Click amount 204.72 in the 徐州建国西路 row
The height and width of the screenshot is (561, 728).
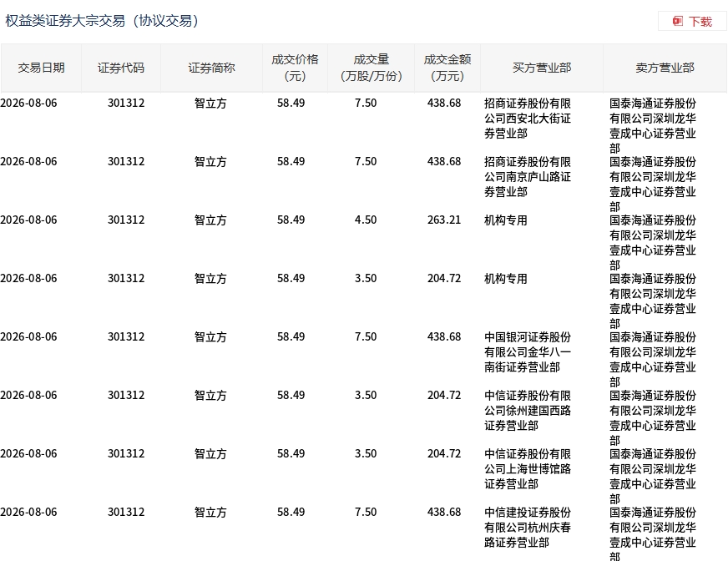444,395
